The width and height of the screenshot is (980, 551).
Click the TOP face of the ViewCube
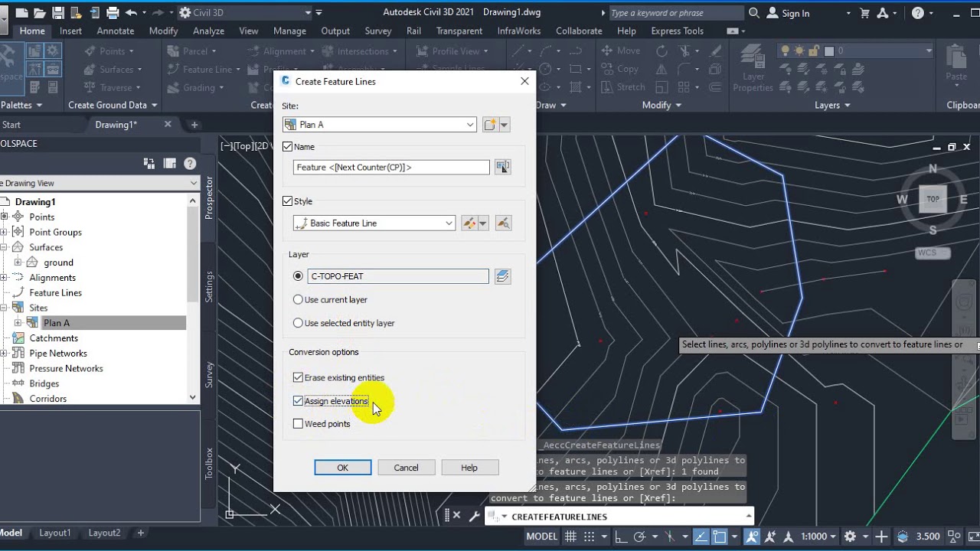(933, 199)
